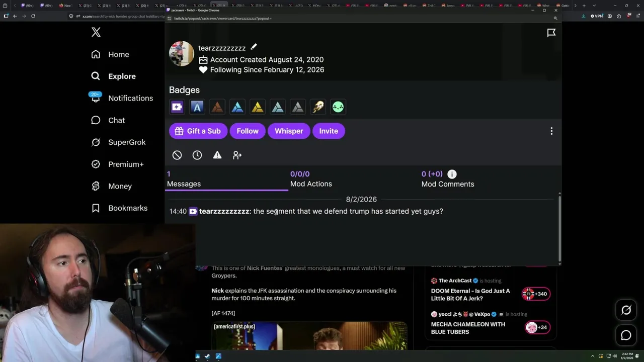The width and height of the screenshot is (644, 362).
Task: Edit nickname pencil next to tearzzzzzzzzz
Action: coord(254,47)
